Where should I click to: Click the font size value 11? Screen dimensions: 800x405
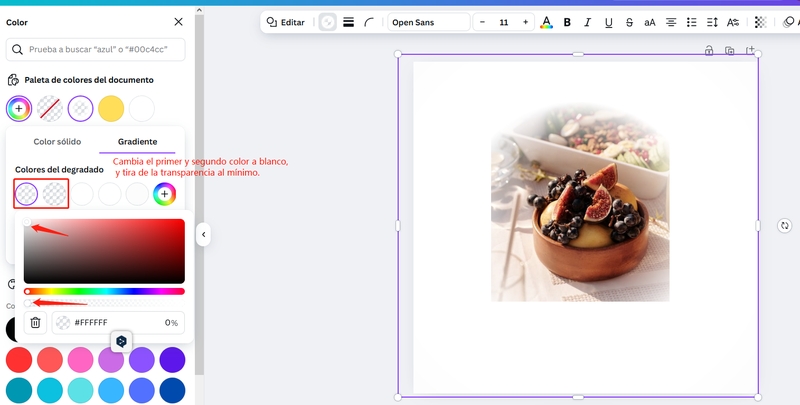pyautogui.click(x=504, y=22)
